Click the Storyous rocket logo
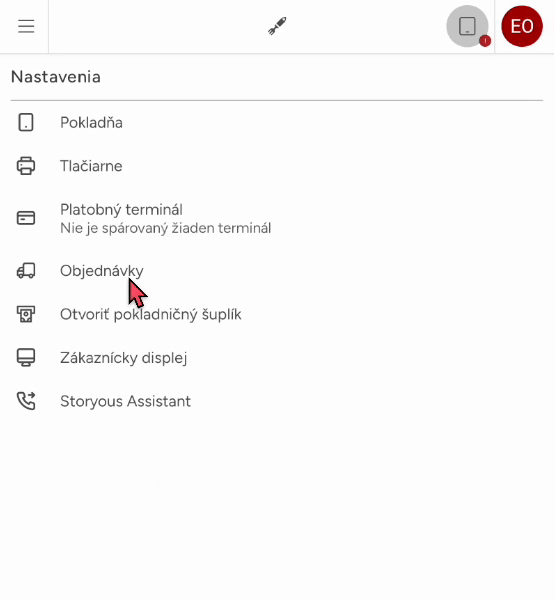This screenshot has width=554, height=600. (277, 26)
